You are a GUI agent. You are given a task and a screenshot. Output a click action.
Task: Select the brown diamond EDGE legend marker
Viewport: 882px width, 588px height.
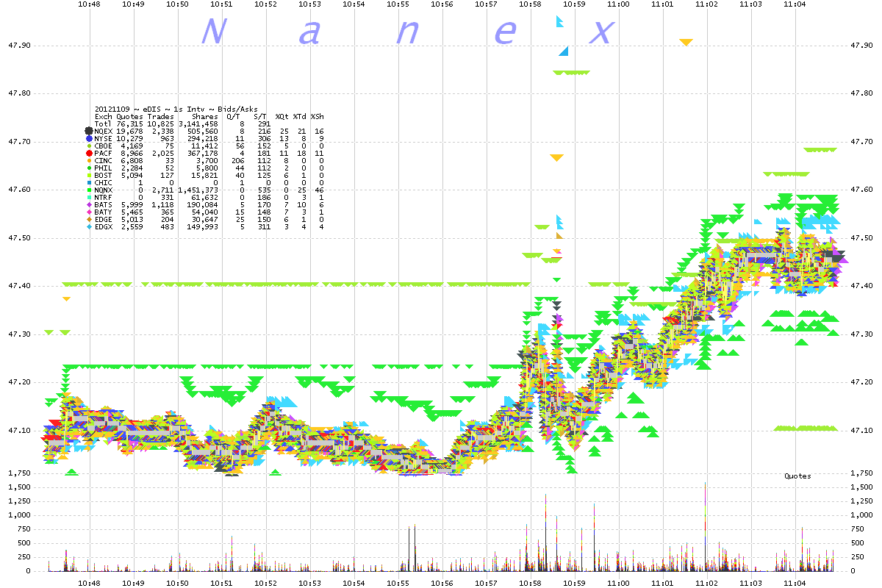[89, 219]
